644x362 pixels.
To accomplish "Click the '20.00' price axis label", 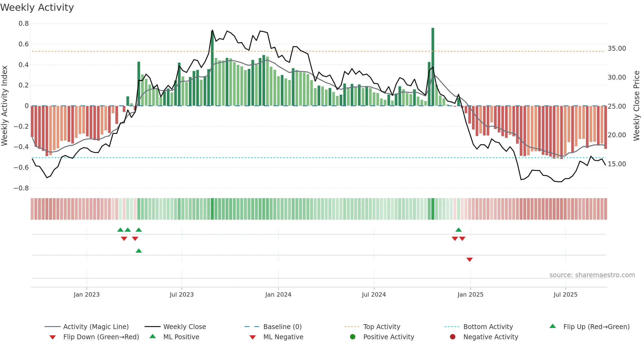I will click(x=617, y=135).
